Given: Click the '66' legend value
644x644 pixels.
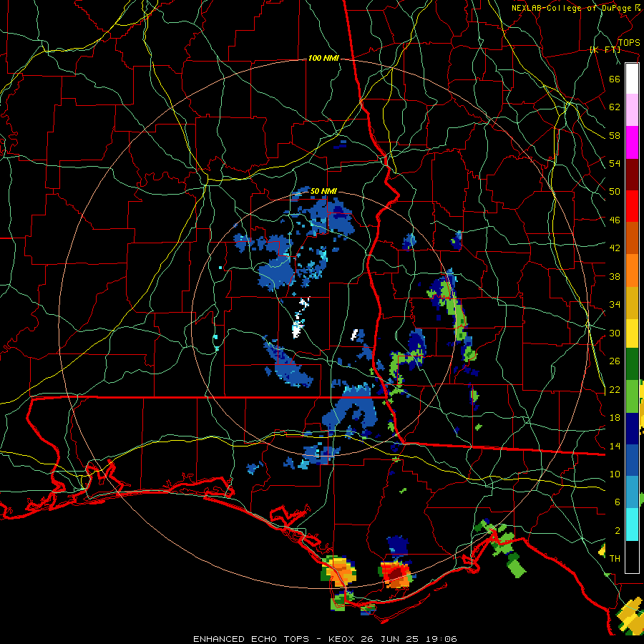Looking at the screenshot, I should (615, 79).
